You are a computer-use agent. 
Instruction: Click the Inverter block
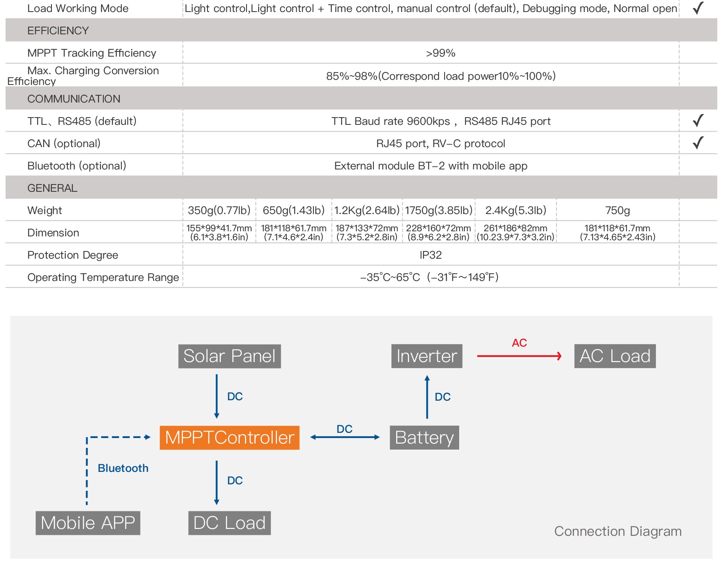[x=427, y=356]
